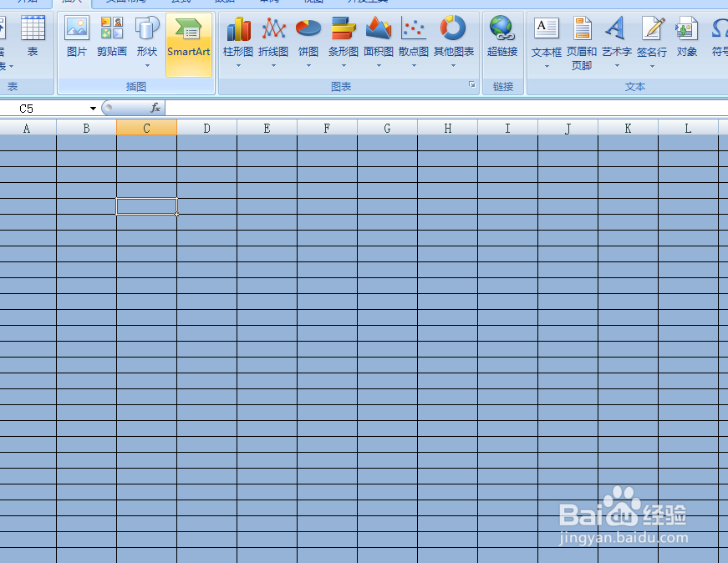Click the active cell C5

147,206
